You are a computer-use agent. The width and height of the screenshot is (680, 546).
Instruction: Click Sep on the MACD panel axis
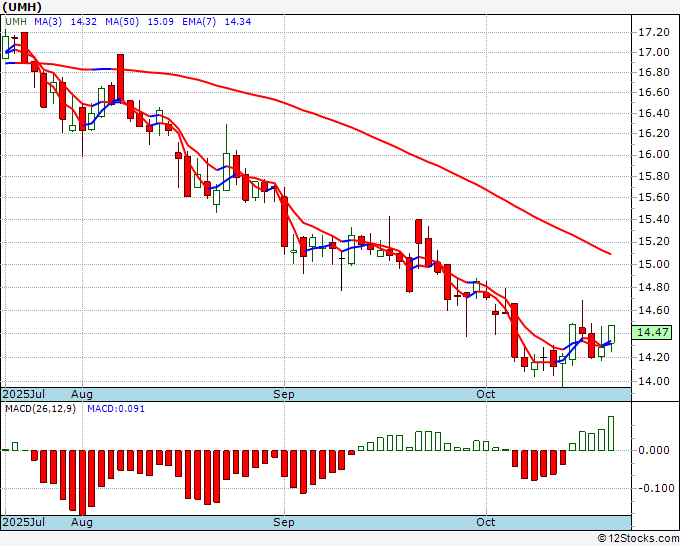(284, 522)
